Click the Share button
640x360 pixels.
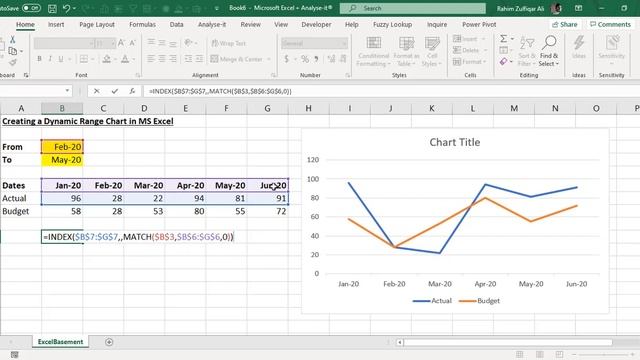pos(565,24)
